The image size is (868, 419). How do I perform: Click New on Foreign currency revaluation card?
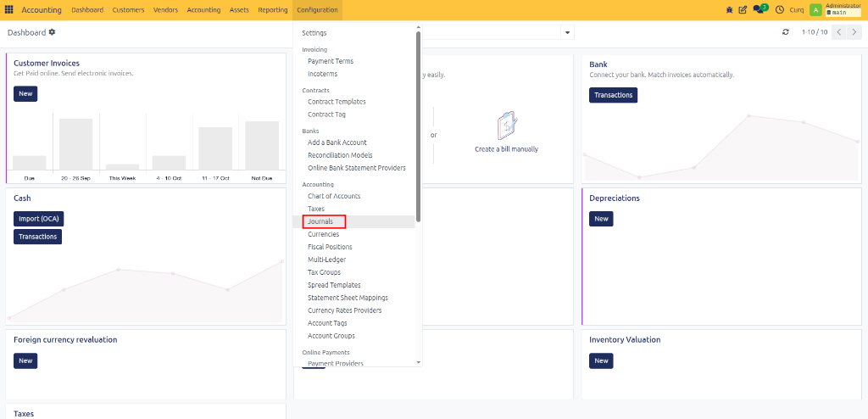pyautogui.click(x=25, y=360)
